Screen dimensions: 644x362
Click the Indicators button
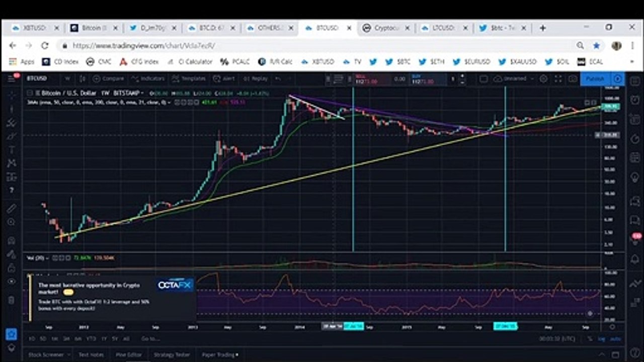pos(147,78)
